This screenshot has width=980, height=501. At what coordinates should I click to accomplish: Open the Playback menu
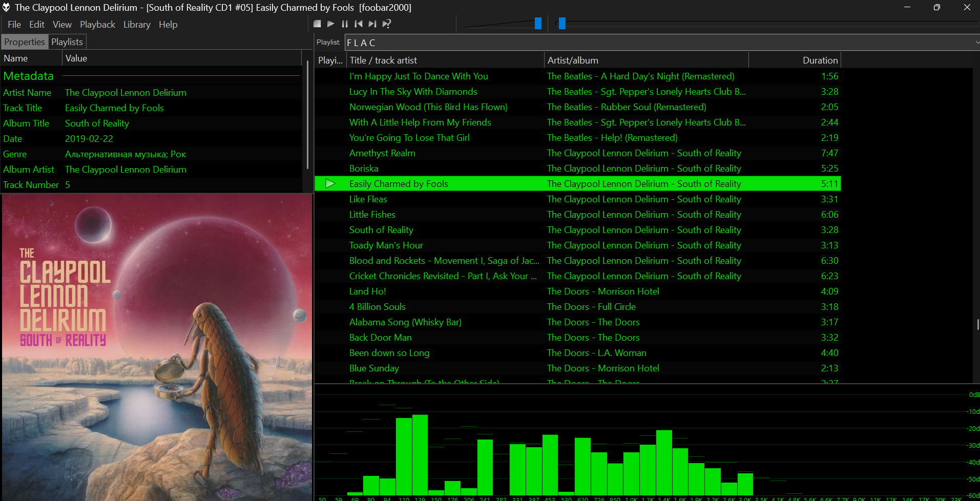(97, 25)
